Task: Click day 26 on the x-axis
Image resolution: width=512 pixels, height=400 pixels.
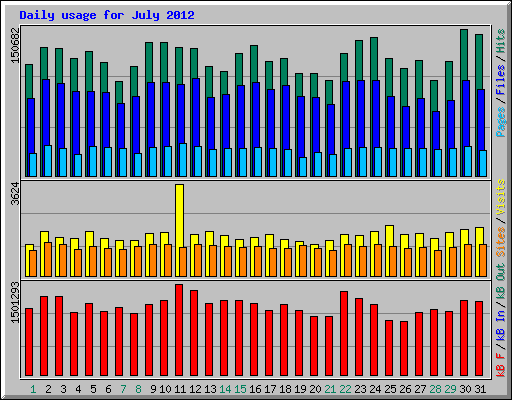Action: (405, 389)
